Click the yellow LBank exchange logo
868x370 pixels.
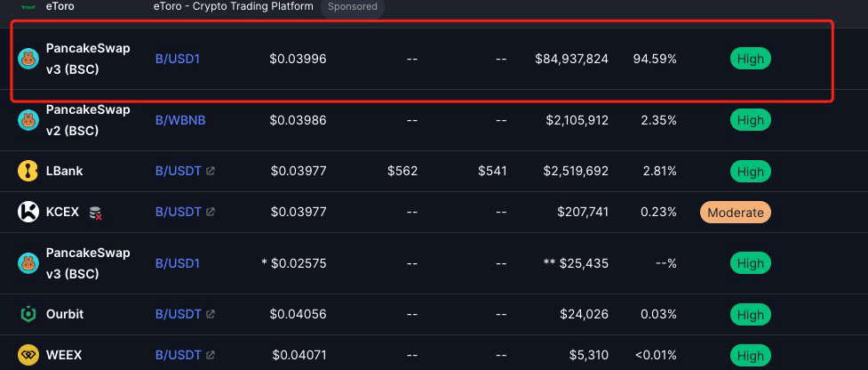pyautogui.click(x=28, y=171)
